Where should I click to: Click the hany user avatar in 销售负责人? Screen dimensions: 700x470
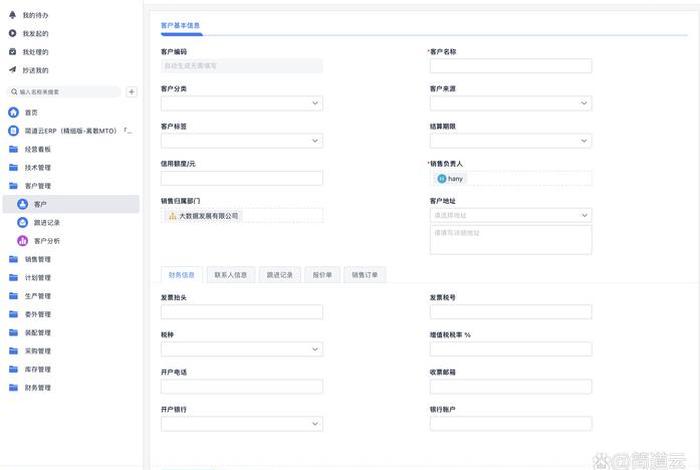442,179
